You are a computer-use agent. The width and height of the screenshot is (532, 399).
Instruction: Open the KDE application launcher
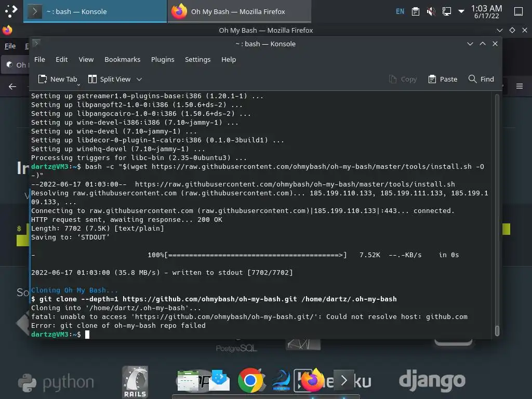(x=11, y=11)
